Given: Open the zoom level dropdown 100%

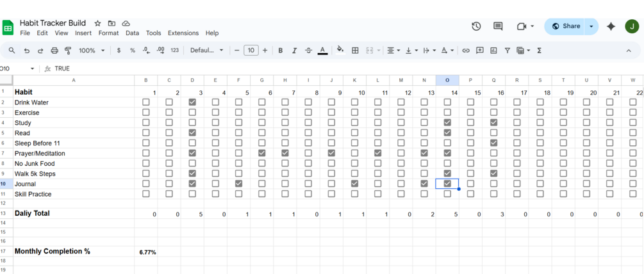Looking at the screenshot, I should 92,51.
